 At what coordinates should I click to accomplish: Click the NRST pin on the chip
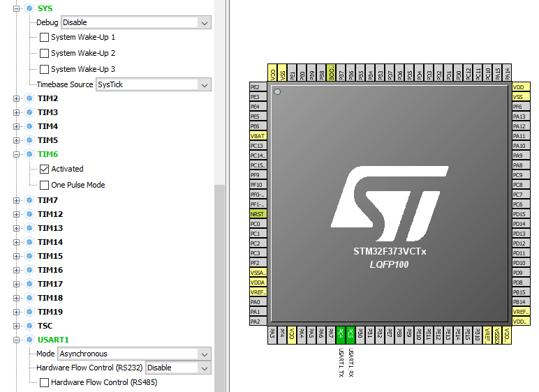pyautogui.click(x=258, y=214)
